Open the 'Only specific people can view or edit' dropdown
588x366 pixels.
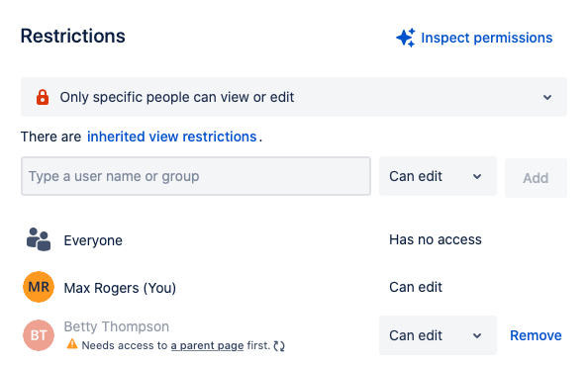294,97
